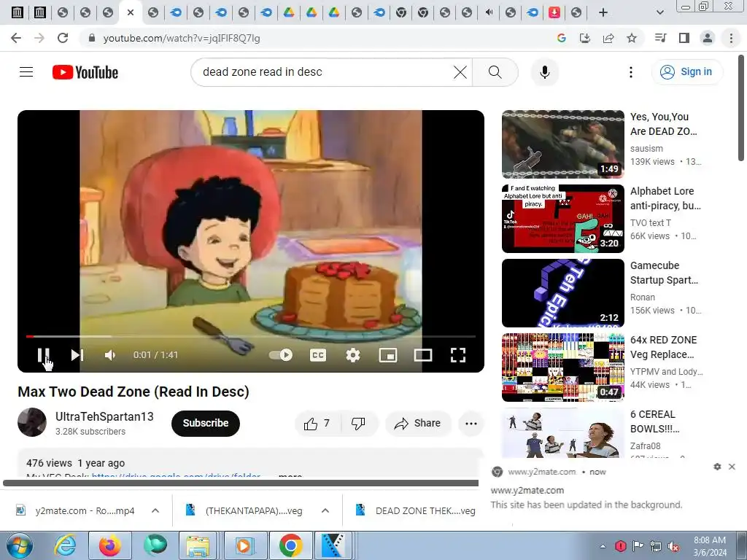The image size is (747, 560).
Task: Run search with magnifying glass button
Action: pos(495,72)
